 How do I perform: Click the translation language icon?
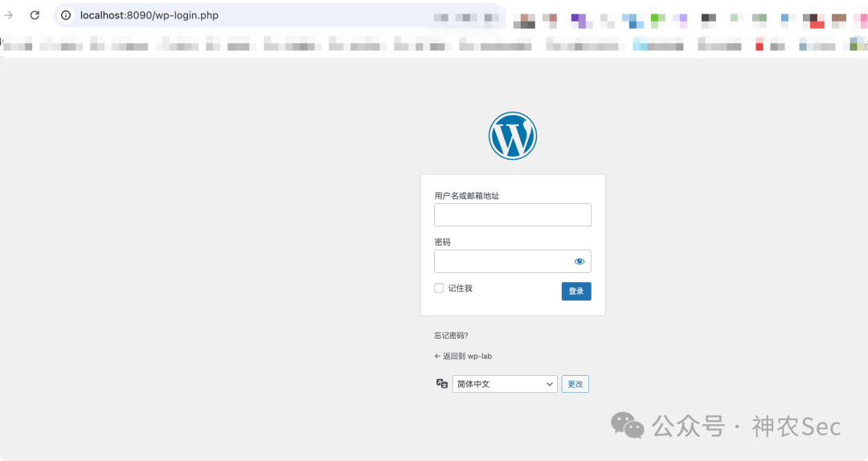tap(442, 384)
